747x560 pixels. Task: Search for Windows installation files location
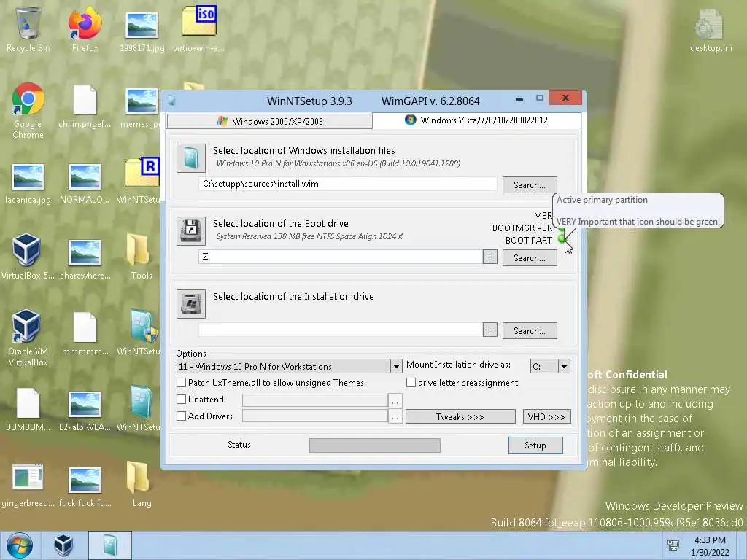click(530, 184)
